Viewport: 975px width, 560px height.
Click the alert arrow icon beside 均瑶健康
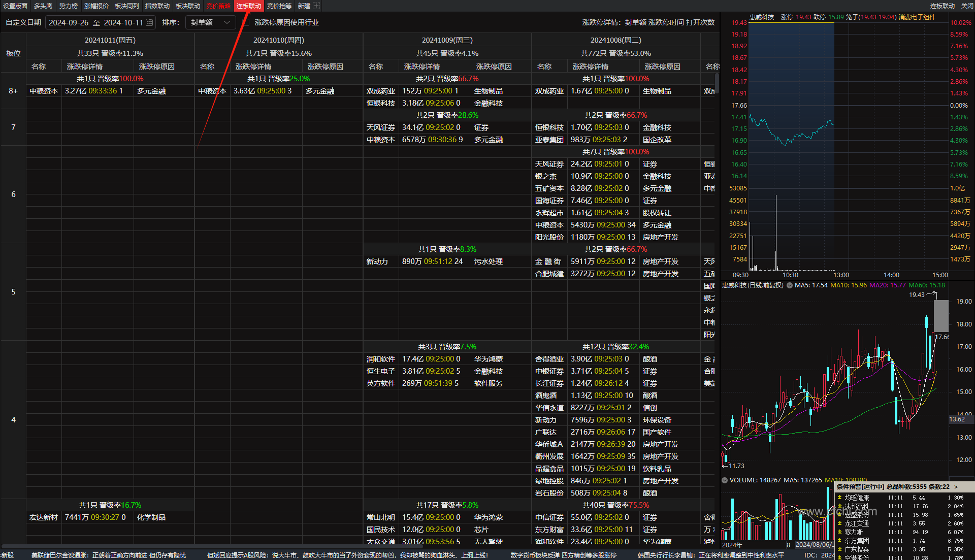[x=840, y=498]
